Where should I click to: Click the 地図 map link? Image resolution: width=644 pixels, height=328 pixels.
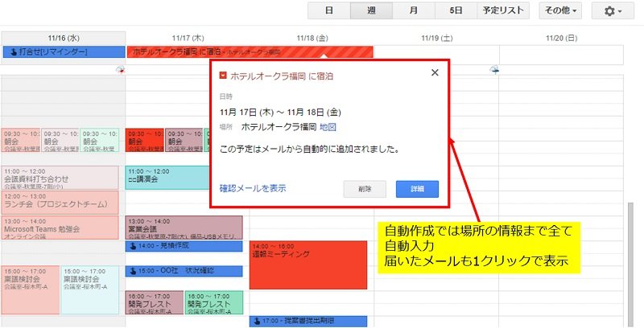click(328, 127)
